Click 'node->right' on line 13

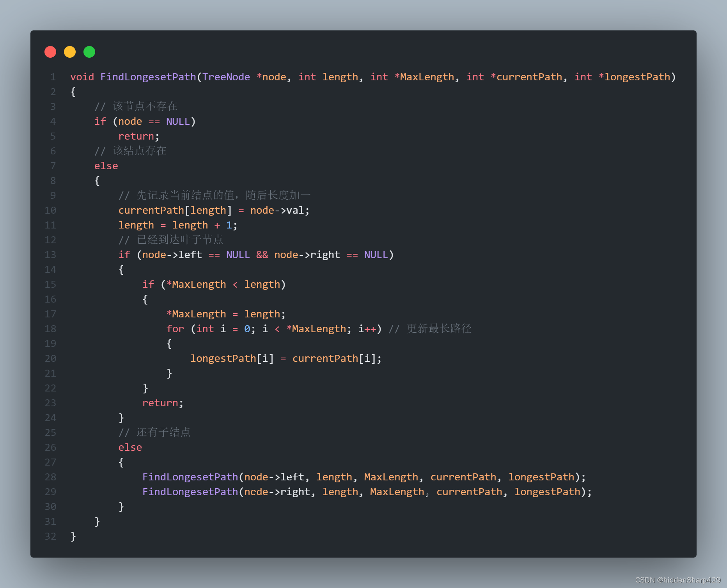[307, 255]
